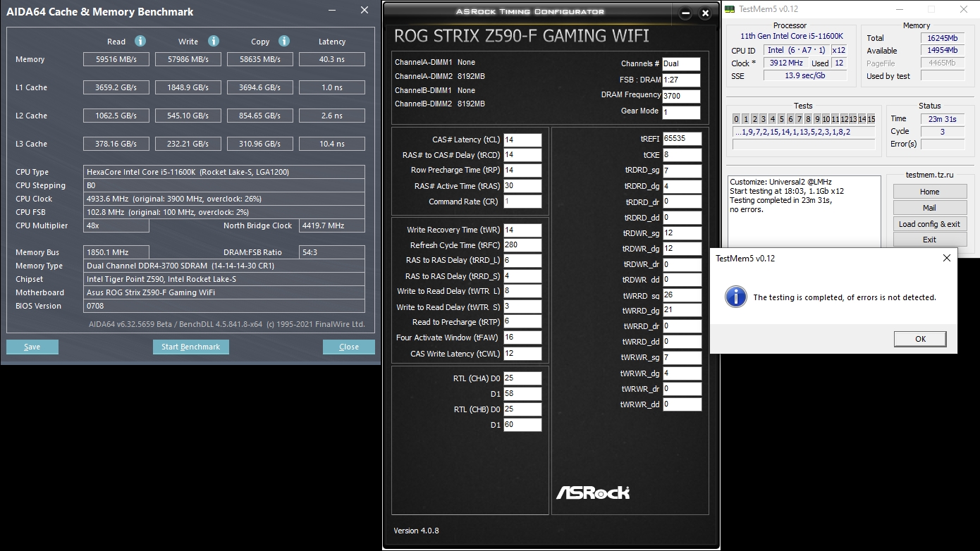Click the info icon next to Write

pyautogui.click(x=214, y=42)
